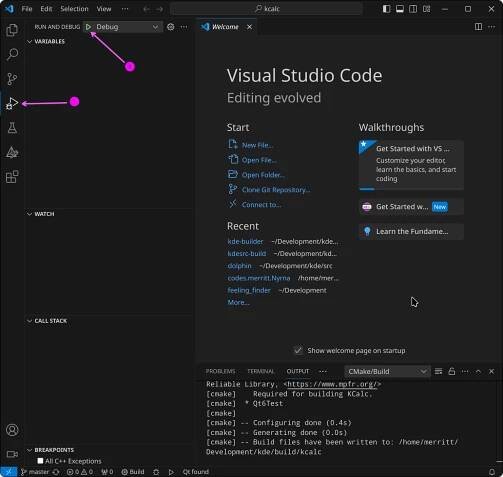Viewport: 503px width, 477px height.
Task: Close the bottom output panel
Action: (491, 371)
